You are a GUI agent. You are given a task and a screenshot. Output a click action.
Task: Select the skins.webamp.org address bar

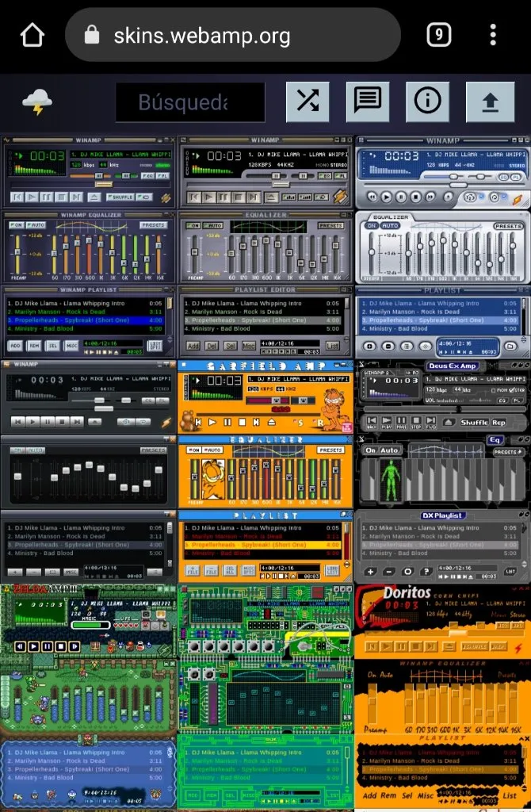(233, 35)
